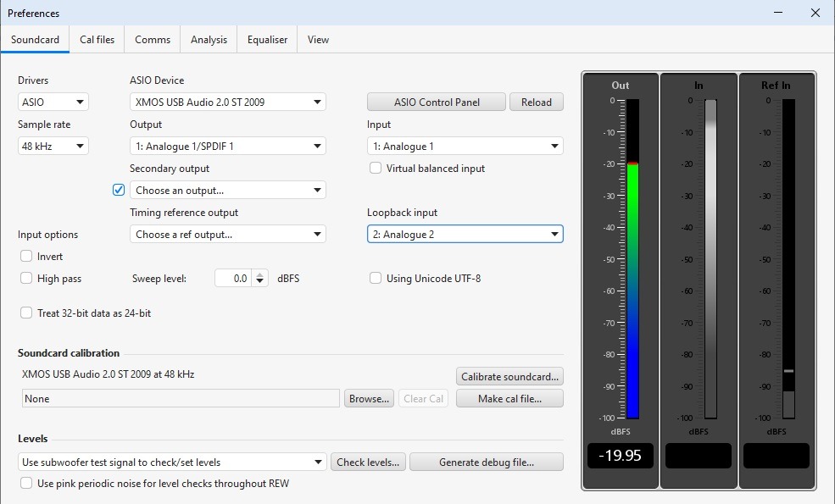Click Calibrate soundcard button
Viewport: 835px width, 504px height.
click(x=509, y=376)
